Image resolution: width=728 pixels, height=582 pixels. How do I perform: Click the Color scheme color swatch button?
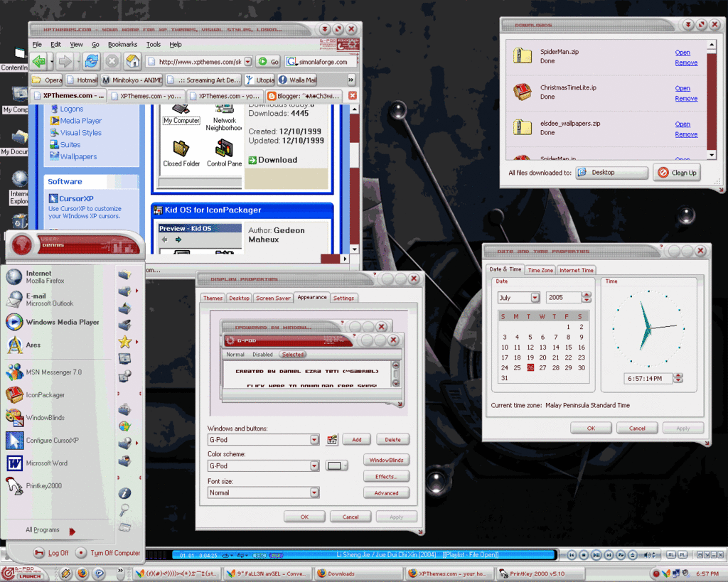click(337, 465)
